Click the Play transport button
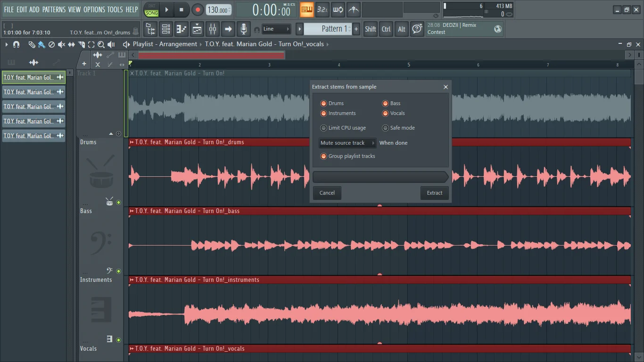Image resolution: width=644 pixels, height=362 pixels. (x=166, y=9)
